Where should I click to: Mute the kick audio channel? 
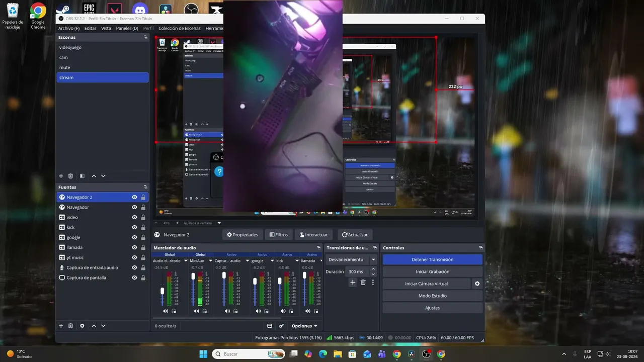(x=282, y=311)
